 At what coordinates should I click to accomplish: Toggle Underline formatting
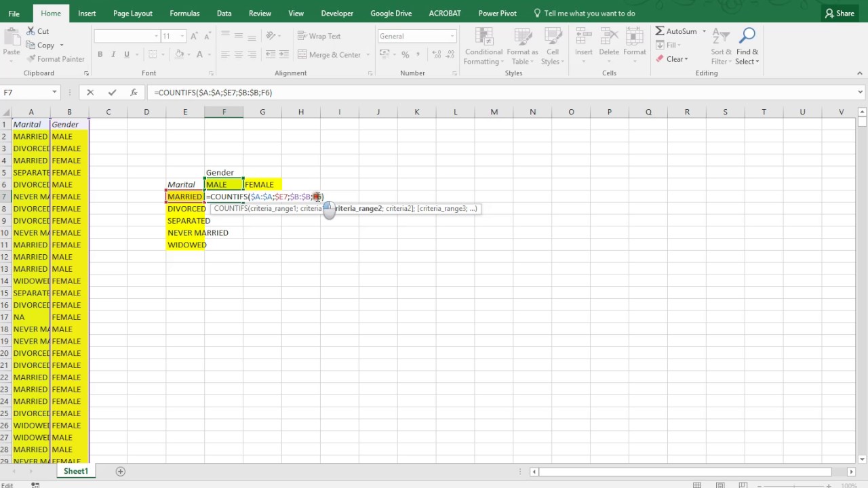pos(126,55)
